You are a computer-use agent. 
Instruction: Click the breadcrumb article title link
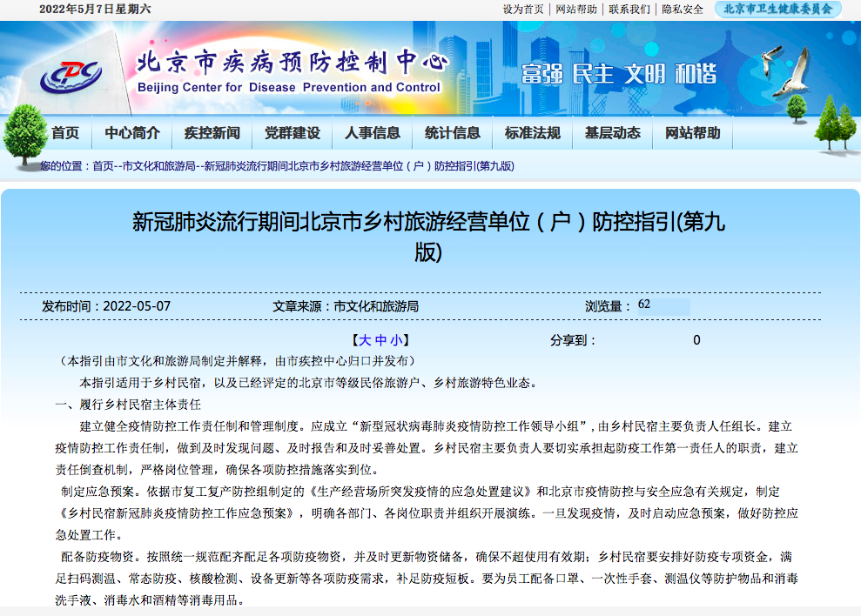coord(360,166)
